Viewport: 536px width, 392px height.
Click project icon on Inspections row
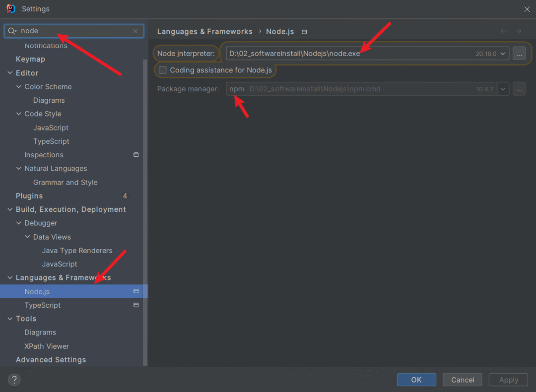136,155
